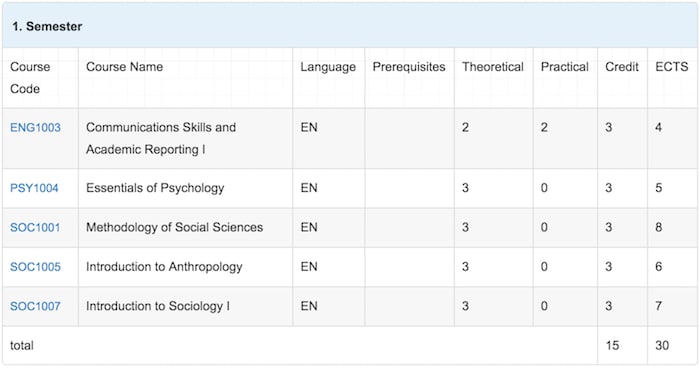This screenshot has height=368, width=700.
Task: Click the total credit value 15
Action: click(612, 345)
